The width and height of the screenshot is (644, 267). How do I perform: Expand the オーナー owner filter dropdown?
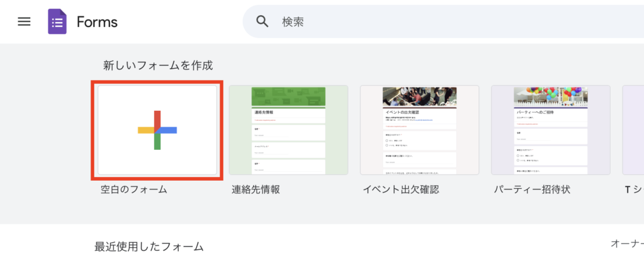pyautogui.click(x=627, y=243)
